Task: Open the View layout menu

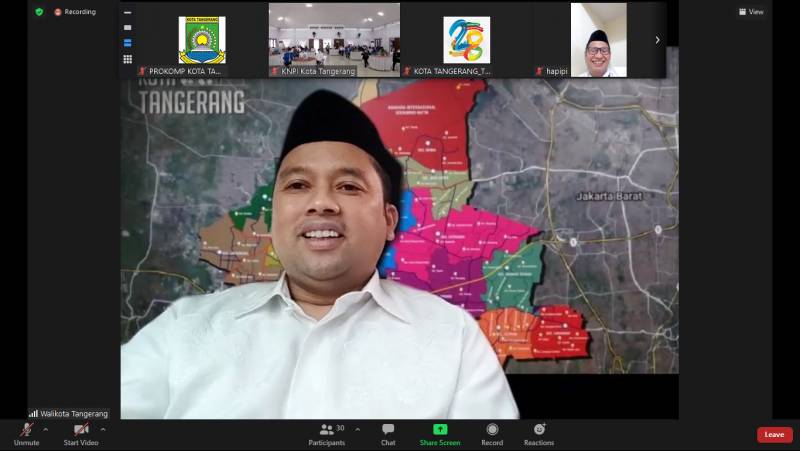Action: click(x=751, y=12)
